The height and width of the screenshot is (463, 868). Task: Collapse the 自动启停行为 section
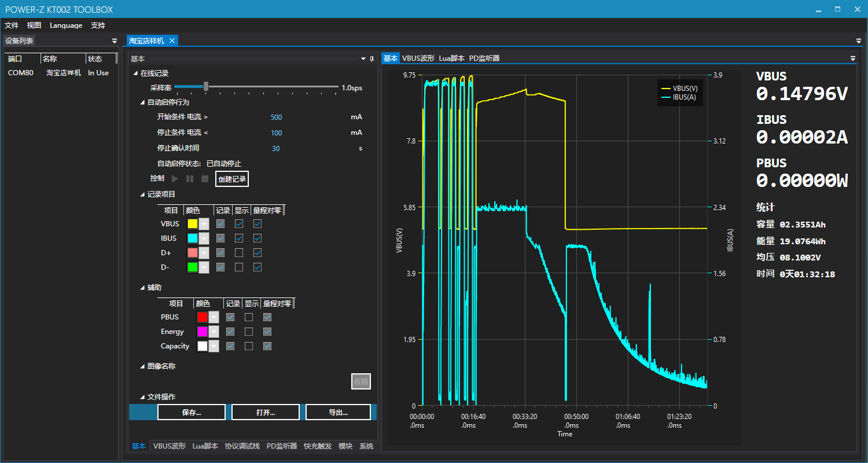click(x=143, y=102)
